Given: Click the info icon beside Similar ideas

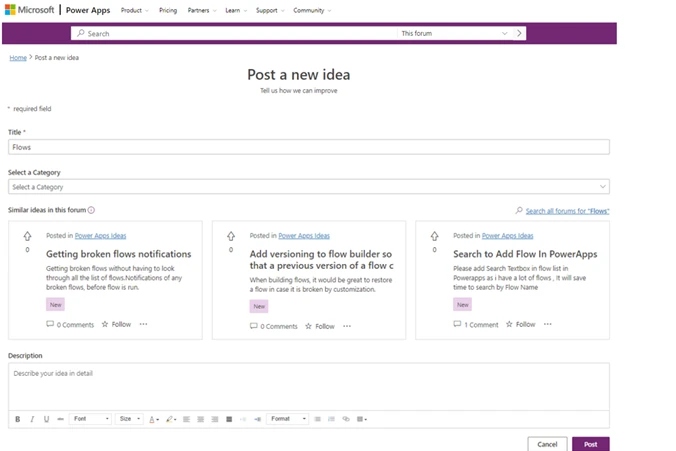Looking at the screenshot, I should [91, 210].
